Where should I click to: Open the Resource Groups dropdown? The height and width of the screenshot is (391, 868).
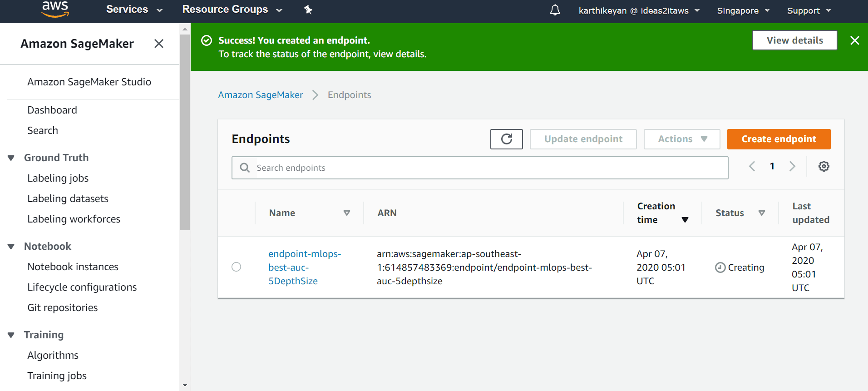coord(232,10)
